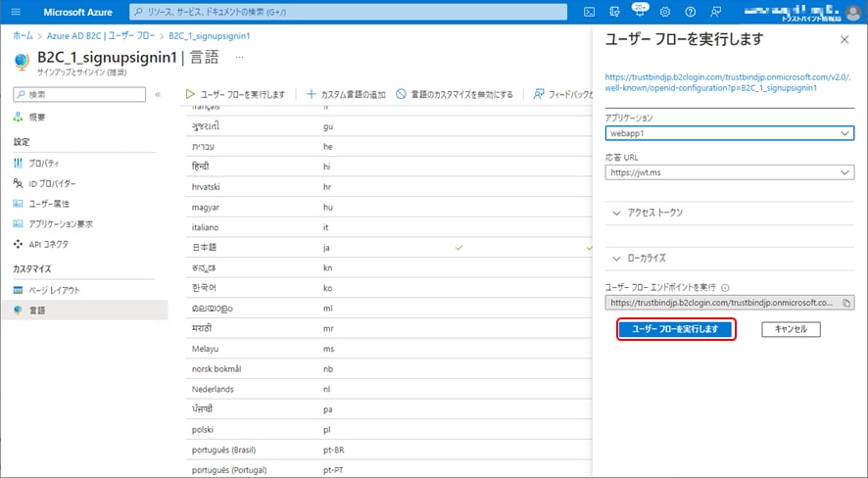868x478 pixels.
Task: Collapse the left menu with double chevron
Action: pyautogui.click(x=158, y=95)
